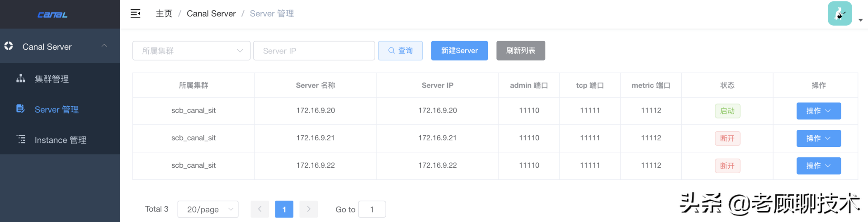Click Server name cell 172.16.9.20
The image size is (868, 222).
316,110
